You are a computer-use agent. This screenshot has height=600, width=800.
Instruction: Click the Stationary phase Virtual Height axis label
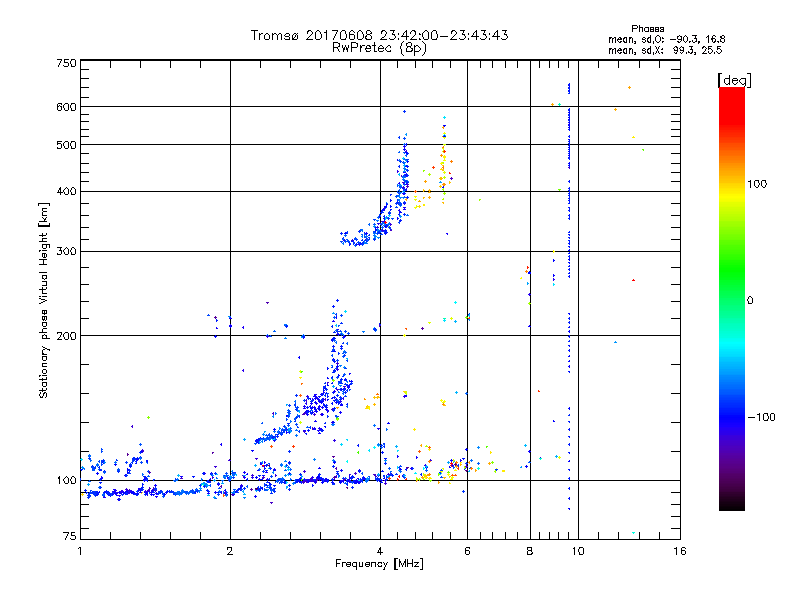[43, 300]
